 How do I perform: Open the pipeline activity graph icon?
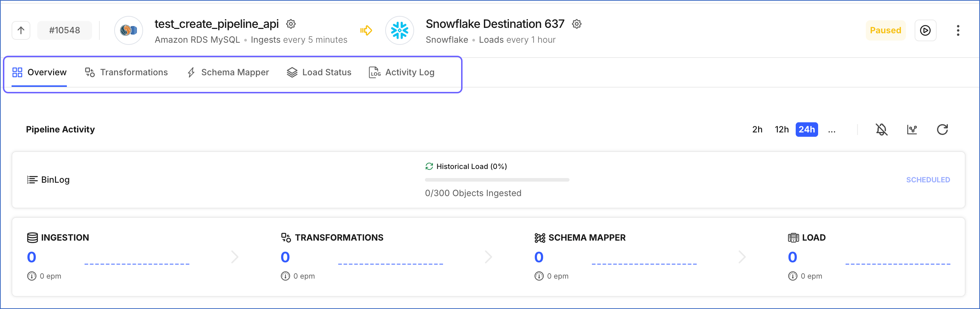click(x=912, y=130)
